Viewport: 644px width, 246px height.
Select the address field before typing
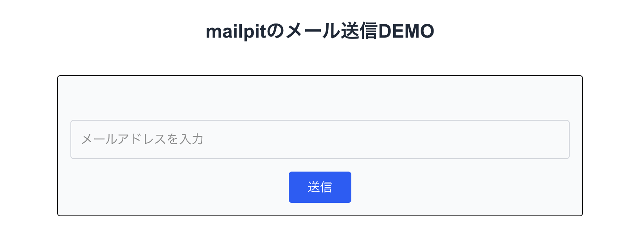coord(320,139)
